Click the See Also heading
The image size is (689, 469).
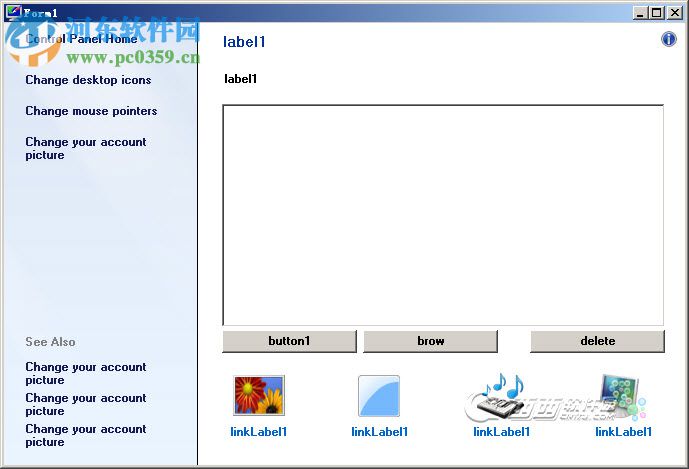50,342
